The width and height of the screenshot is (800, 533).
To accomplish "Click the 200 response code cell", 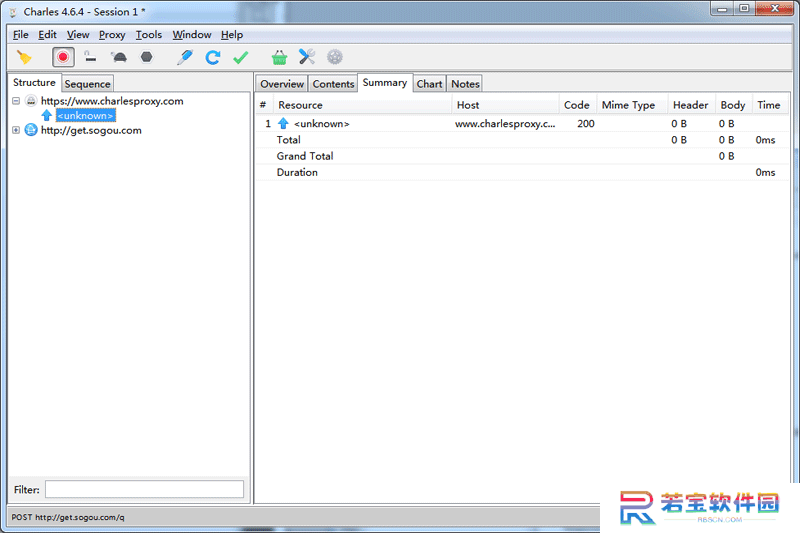I will coord(586,123).
